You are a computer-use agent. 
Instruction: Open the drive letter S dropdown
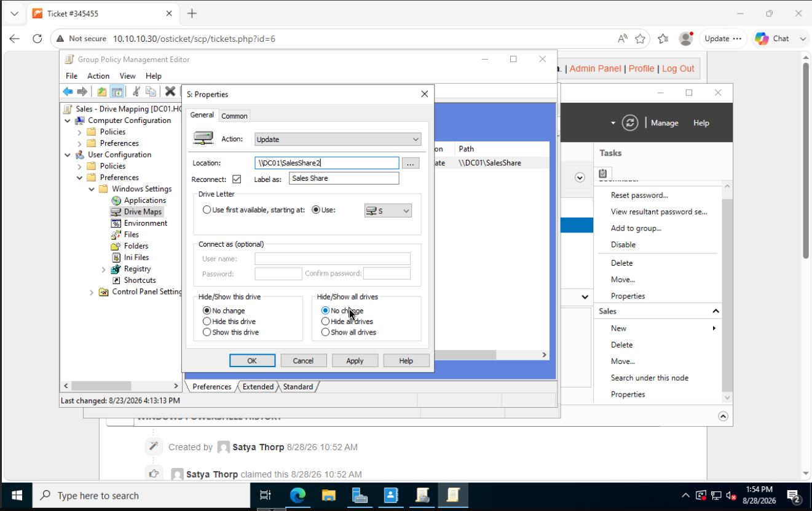pos(388,211)
